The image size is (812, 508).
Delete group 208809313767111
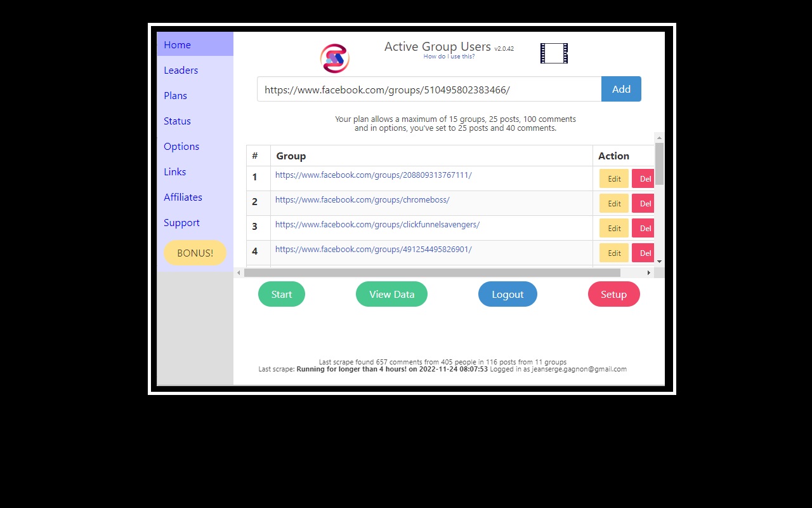643,178
